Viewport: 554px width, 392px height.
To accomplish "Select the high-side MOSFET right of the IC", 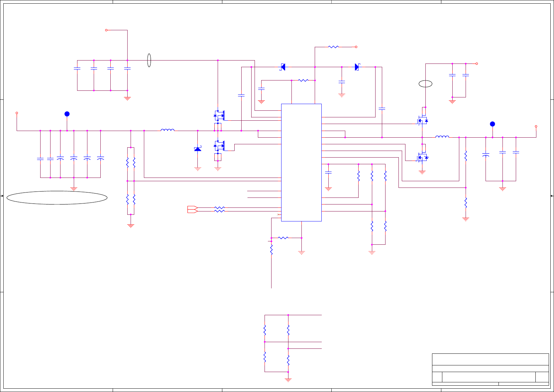I will [x=423, y=120].
